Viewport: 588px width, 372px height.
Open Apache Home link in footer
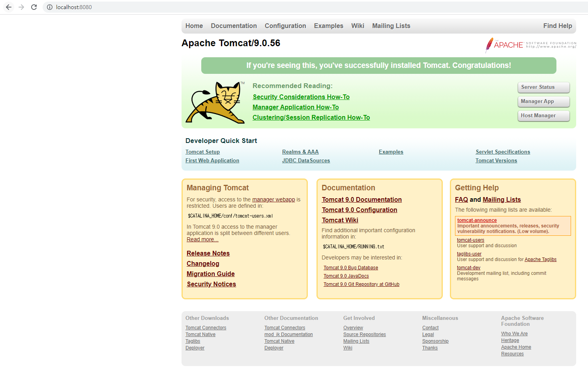click(x=516, y=347)
